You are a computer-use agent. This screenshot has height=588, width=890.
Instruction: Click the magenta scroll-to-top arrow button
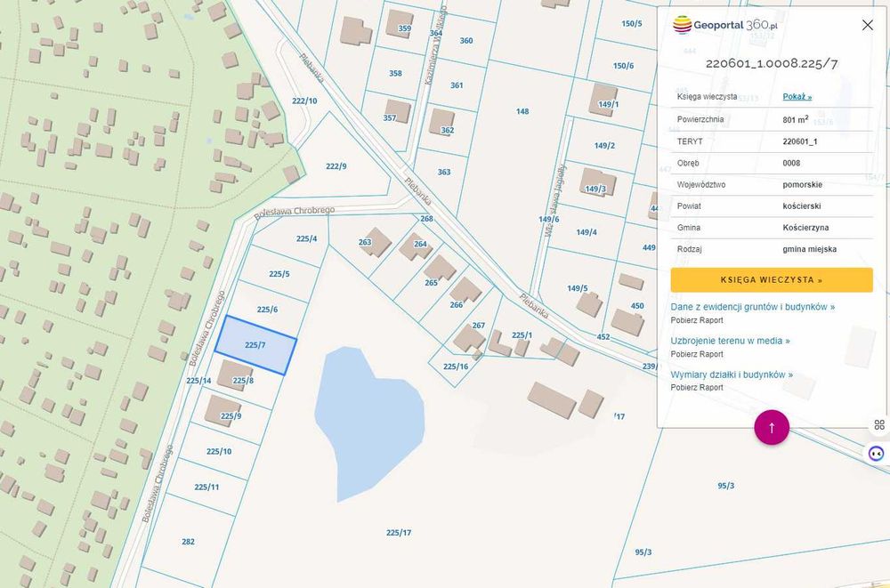click(x=772, y=427)
